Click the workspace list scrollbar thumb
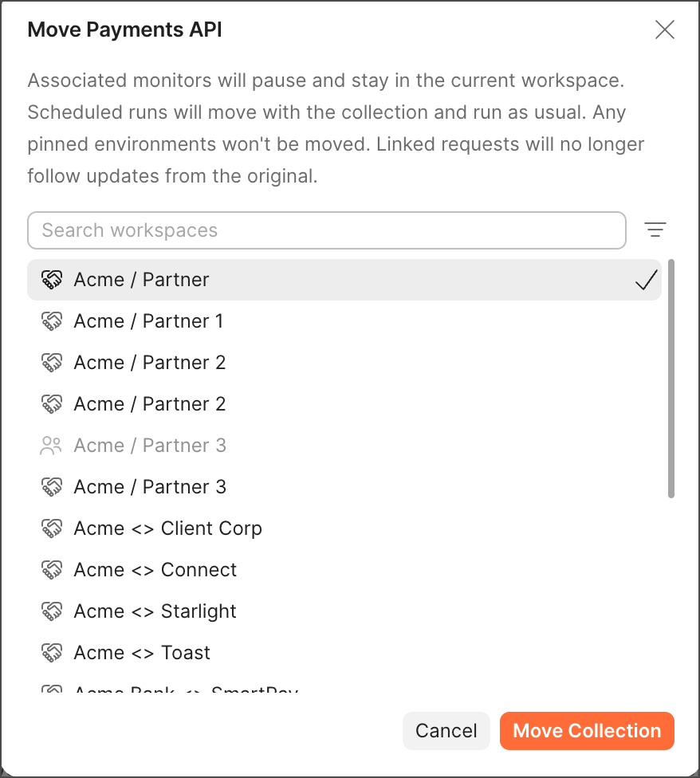Image resolution: width=700 pixels, height=778 pixels. 671,379
